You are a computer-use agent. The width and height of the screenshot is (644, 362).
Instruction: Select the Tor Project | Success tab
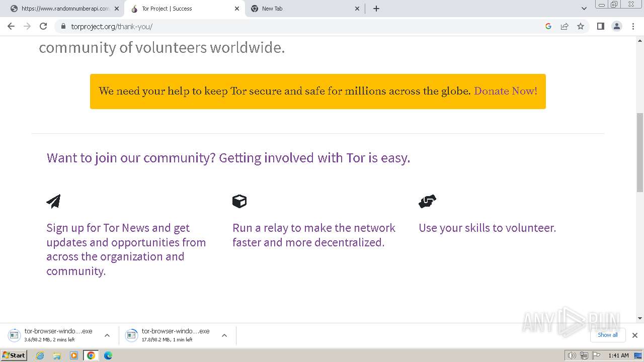pyautogui.click(x=185, y=9)
